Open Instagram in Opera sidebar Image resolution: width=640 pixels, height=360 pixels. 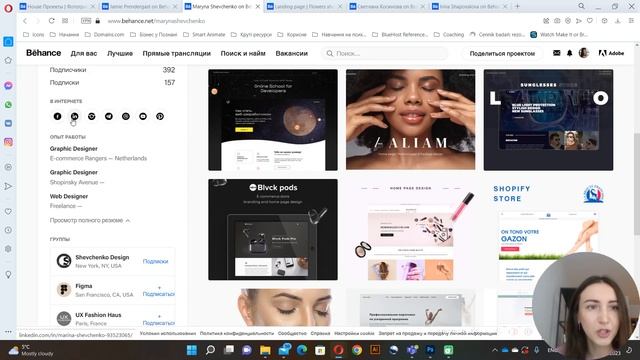(8, 142)
